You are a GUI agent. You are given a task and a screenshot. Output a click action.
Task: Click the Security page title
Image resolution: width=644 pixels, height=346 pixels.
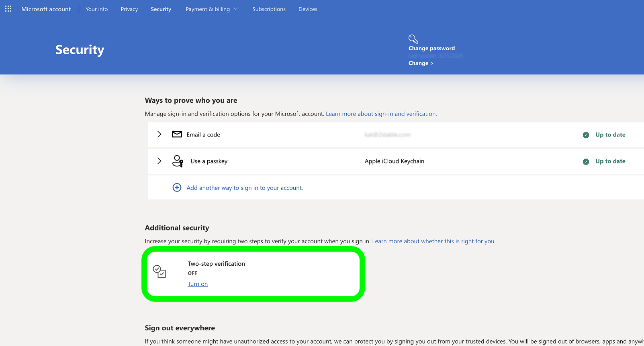point(80,50)
